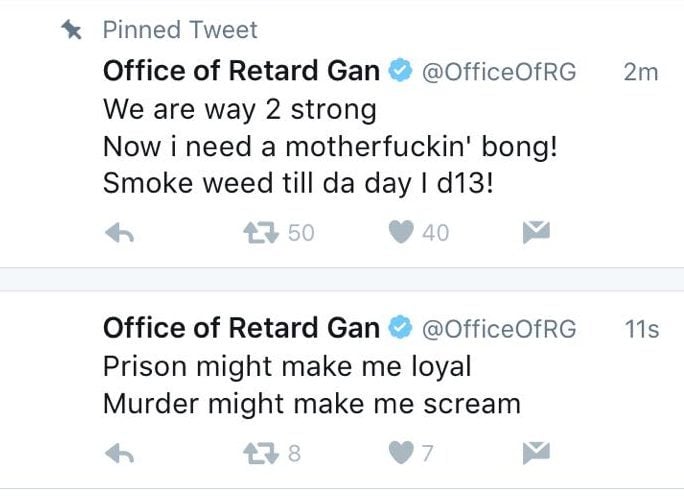Open the author display name on the pinned tweet
The width and height of the screenshot is (684, 502).
[x=241, y=71]
